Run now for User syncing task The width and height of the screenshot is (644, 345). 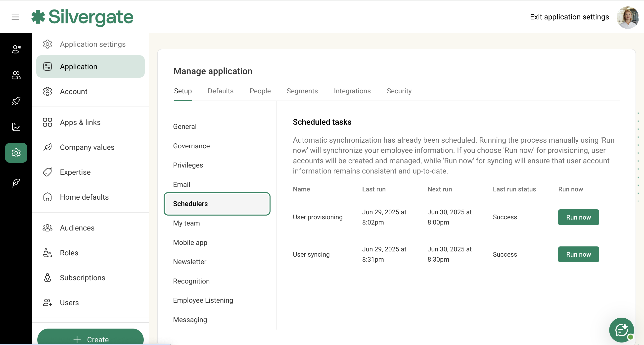(x=578, y=254)
